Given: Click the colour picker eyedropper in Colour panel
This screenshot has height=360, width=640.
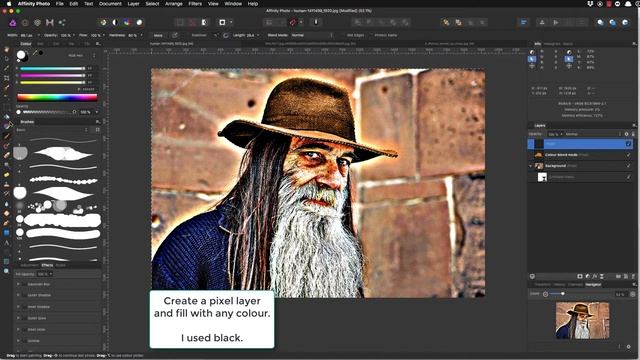Looking at the screenshot, I should [x=35, y=53].
